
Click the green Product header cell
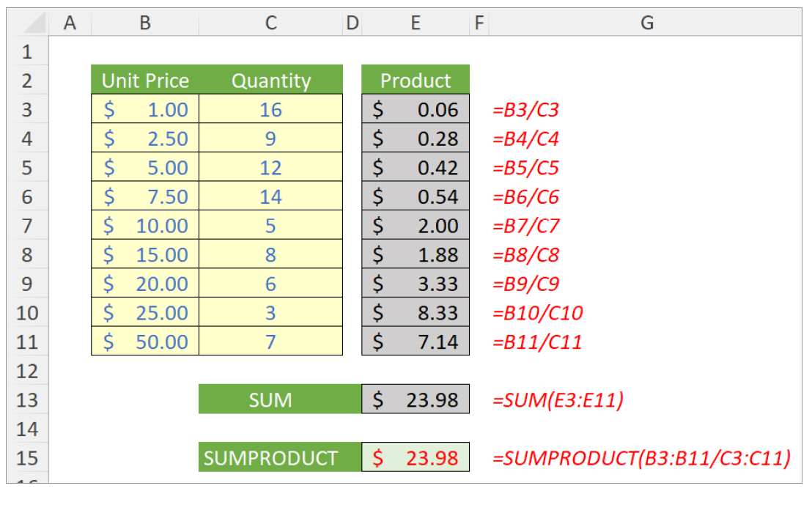(415, 80)
